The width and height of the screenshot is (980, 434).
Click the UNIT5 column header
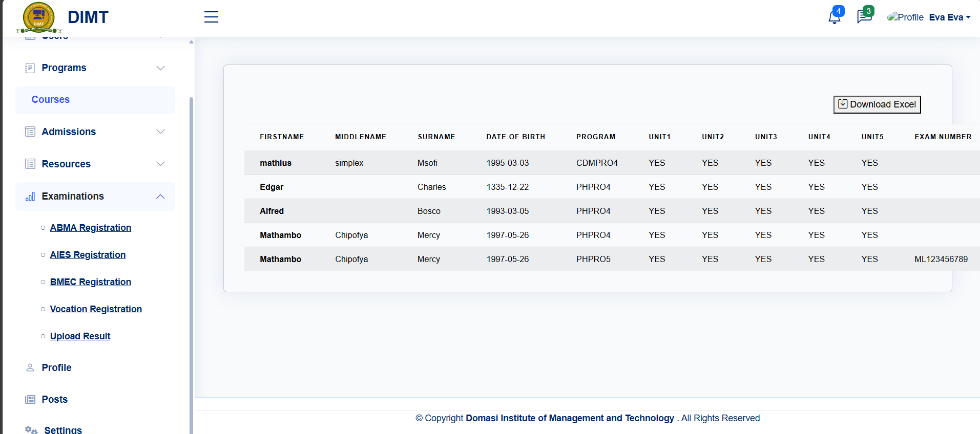(x=872, y=137)
